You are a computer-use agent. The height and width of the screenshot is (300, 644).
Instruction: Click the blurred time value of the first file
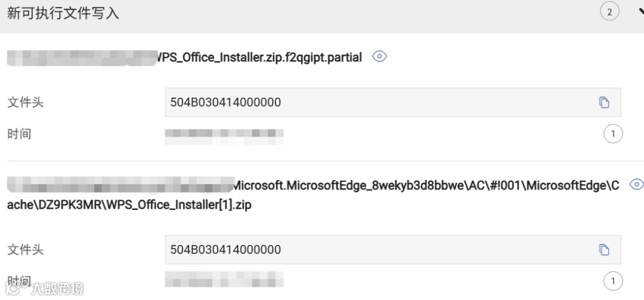tap(224, 134)
